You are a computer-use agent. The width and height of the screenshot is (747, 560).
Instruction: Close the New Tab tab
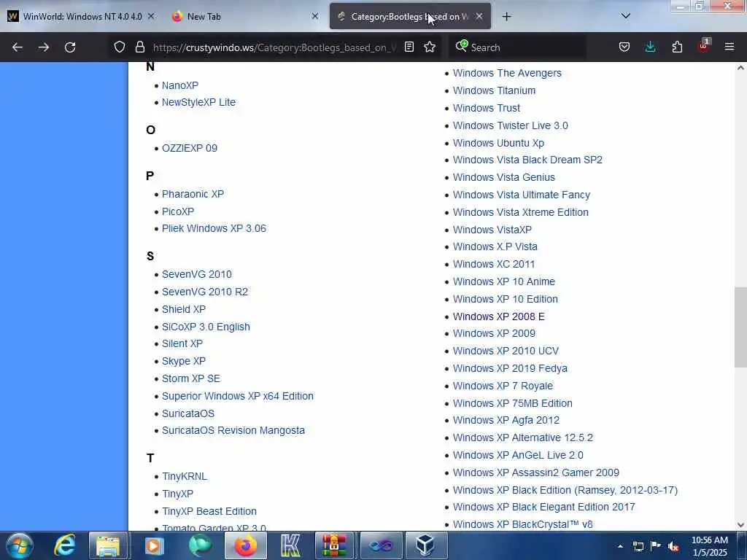pyautogui.click(x=315, y=16)
